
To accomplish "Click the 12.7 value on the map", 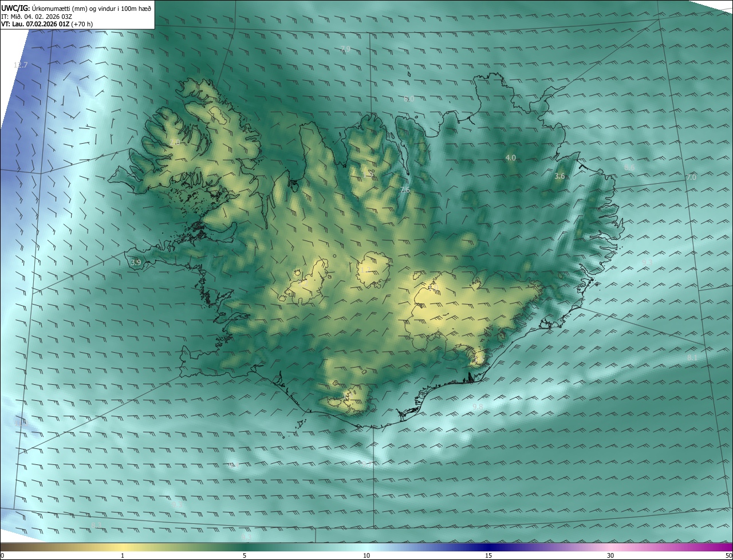I will click(21, 65).
